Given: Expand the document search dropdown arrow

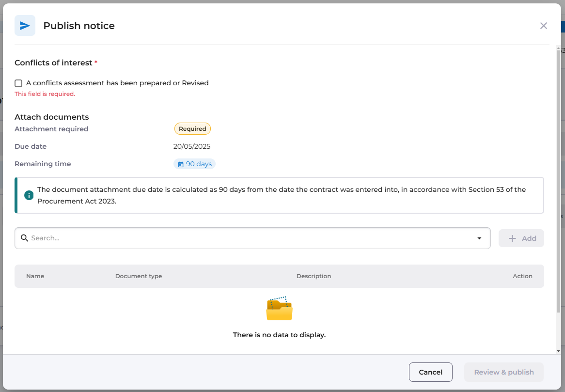Looking at the screenshot, I should point(479,238).
